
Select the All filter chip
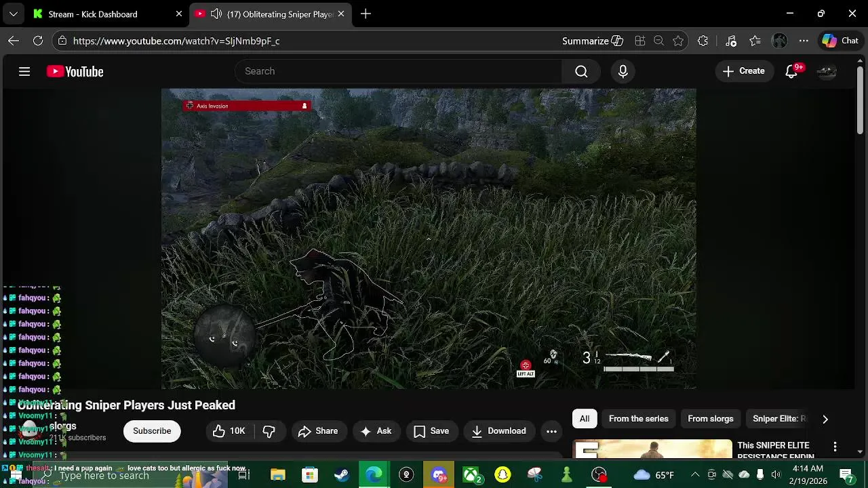tap(585, 419)
